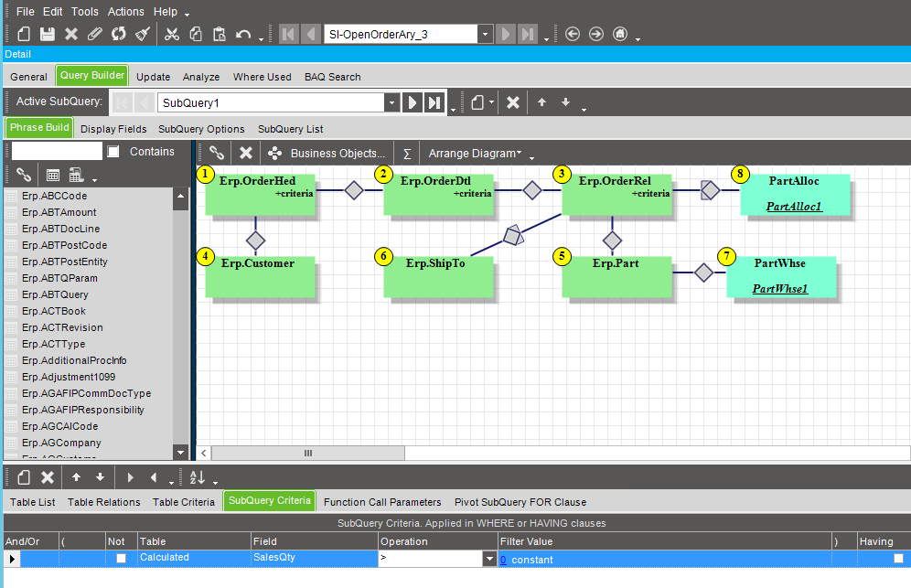The width and height of the screenshot is (911, 588).
Task: Click the Home icon in main toolbar
Action: click(x=620, y=34)
